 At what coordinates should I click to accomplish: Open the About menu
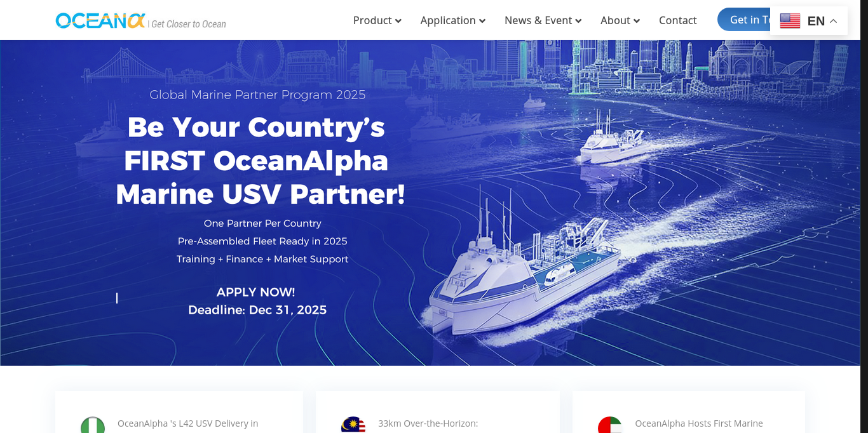620,20
